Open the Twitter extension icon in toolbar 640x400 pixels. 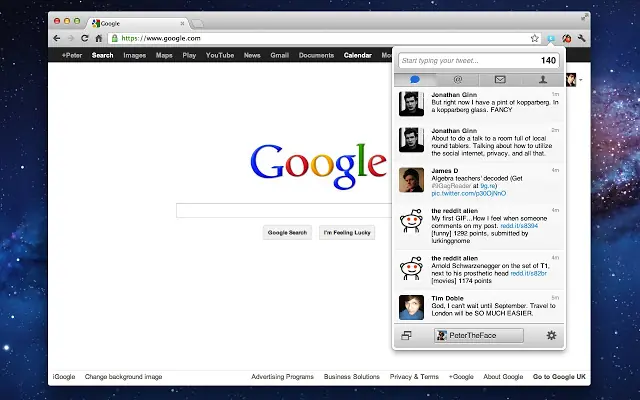(551, 38)
